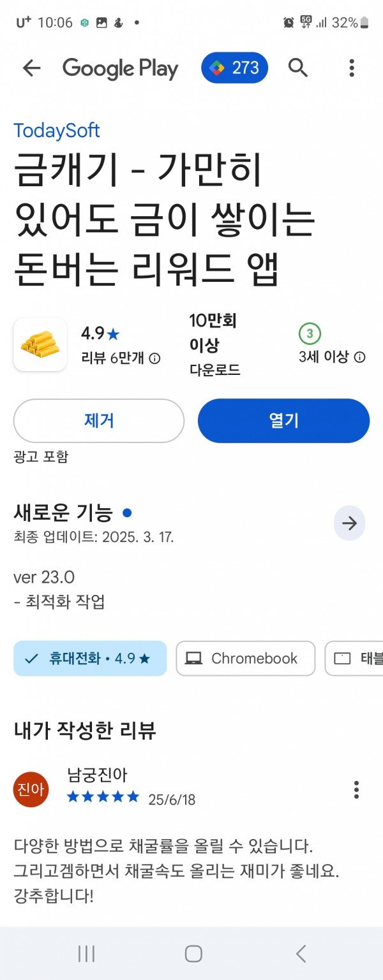Open the TodaySoft developer link
Image resolution: width=383 pixels, height=980 pixels.
coord(57,131)
